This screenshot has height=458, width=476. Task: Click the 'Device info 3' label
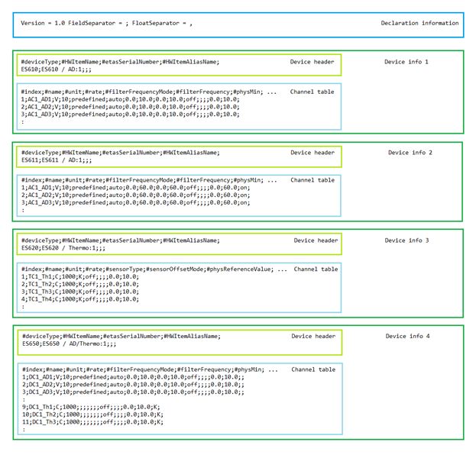[x=406, y=240]
